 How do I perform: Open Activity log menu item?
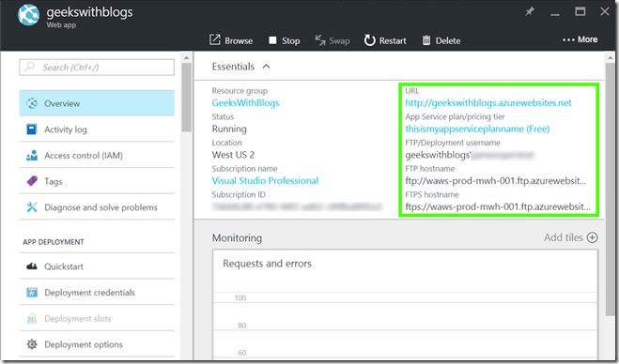click(x=97, y=129)
